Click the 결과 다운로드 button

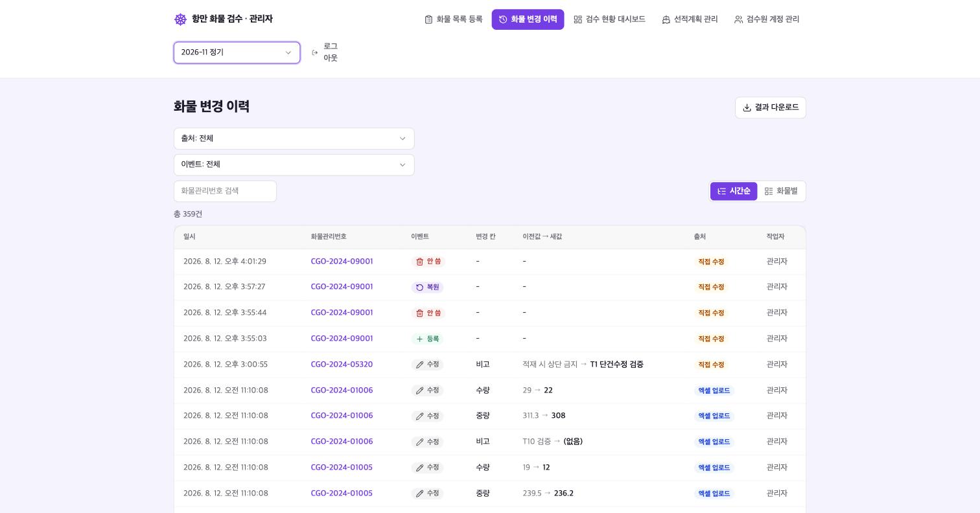[x=771, y=108]
